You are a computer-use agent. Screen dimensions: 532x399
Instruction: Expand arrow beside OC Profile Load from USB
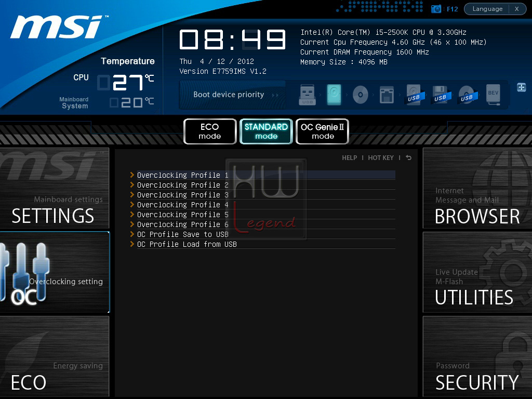132,244
